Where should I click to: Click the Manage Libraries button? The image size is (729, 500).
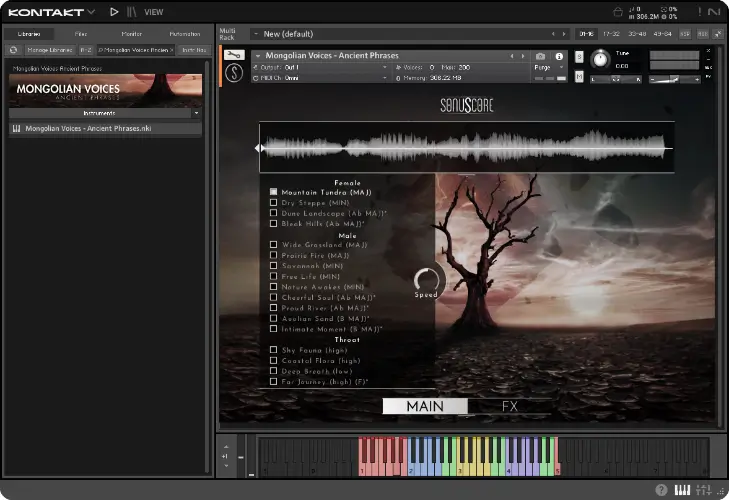[x=51, y=49]
